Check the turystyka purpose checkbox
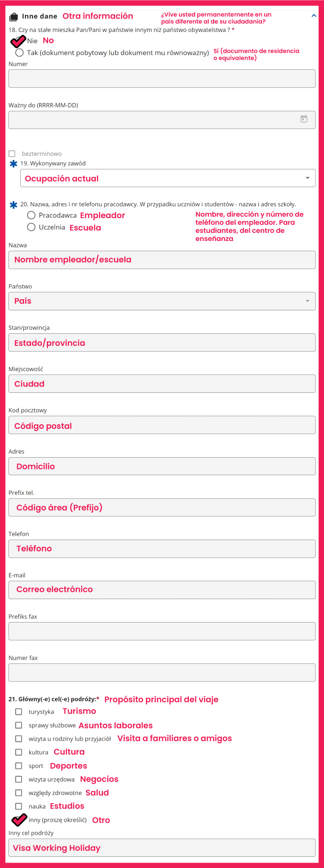The width and height of the screenshot is (324, 868). click(x=18, y=712)
